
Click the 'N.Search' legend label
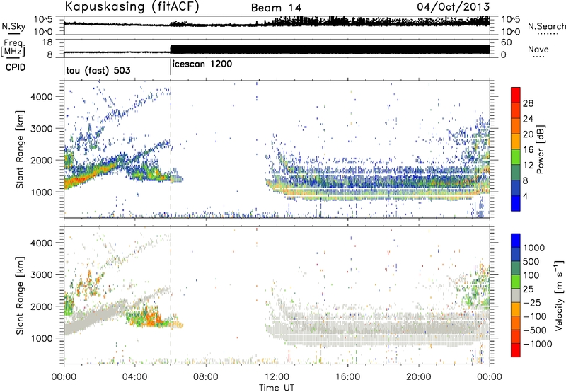(546, 26)
